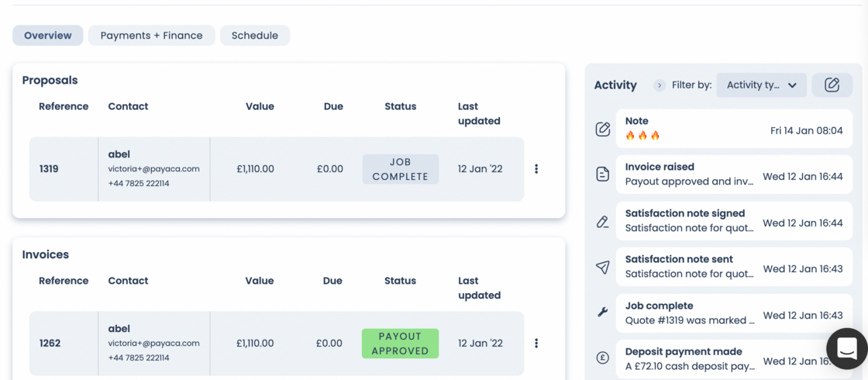Open invoice reference 1262 row
This screenshot has height=380, width=868.
pyautogui.click(x=50, y=344)
